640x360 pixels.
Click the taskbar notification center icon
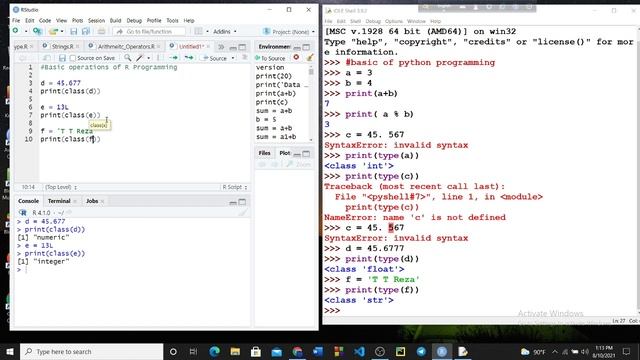click(627, 351)
